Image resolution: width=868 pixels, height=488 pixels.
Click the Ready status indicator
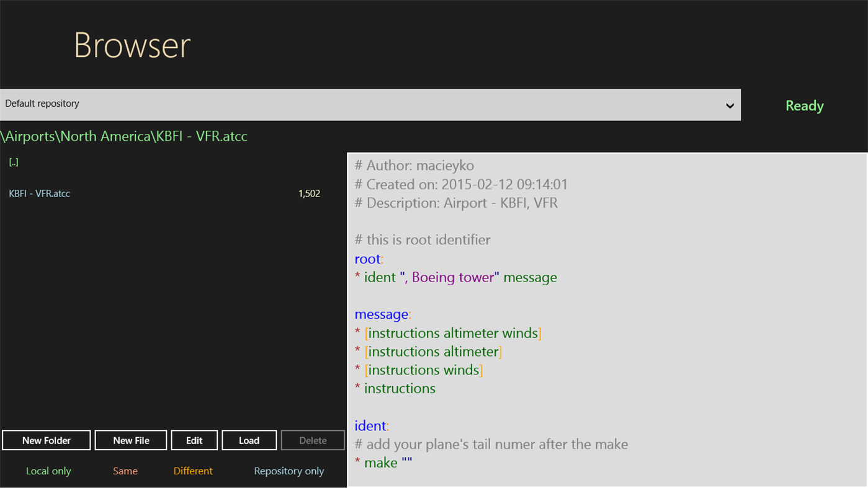click(x=804, y=105)
